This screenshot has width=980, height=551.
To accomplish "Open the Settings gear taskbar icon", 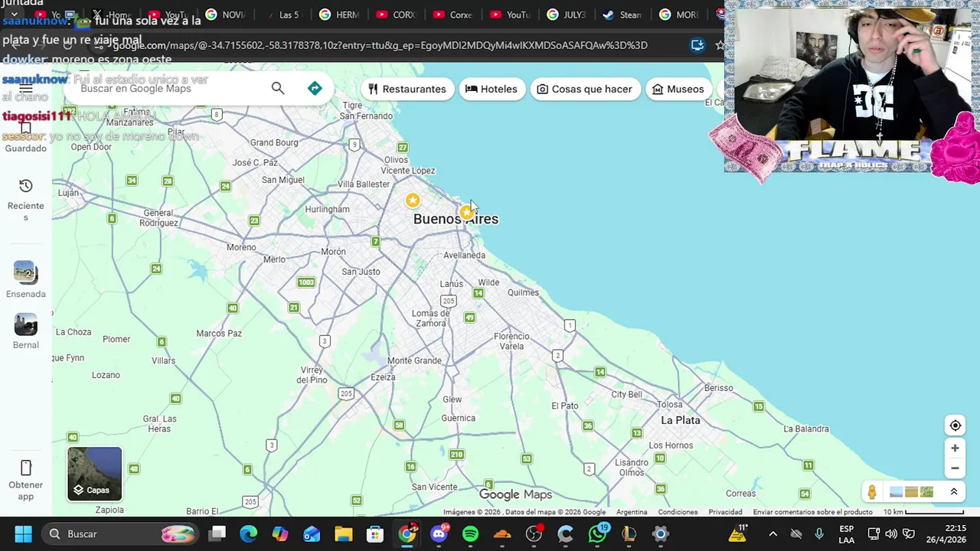I will 660,534.
